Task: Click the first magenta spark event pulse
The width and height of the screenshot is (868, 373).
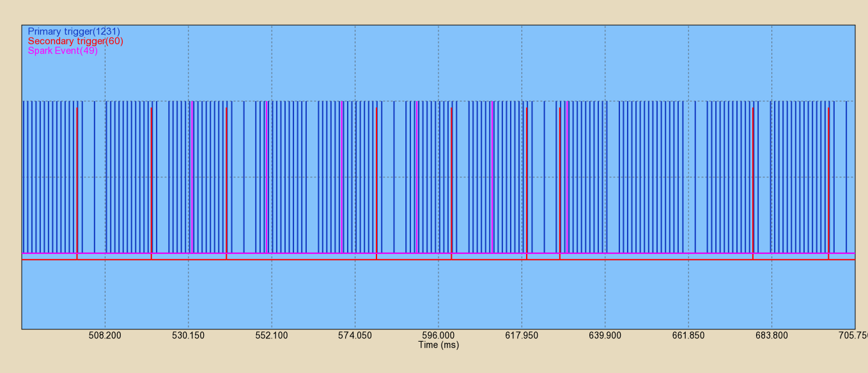Action: tap(192, 177)
